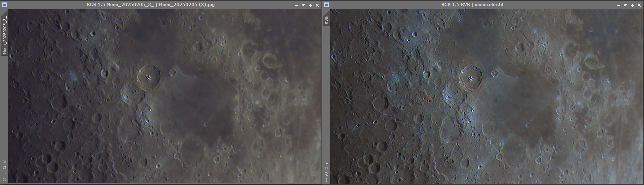This screenshot has height=185, width=644.
Task: Click concentric circle icon at the left window's bottom
Action: (4, 180)
